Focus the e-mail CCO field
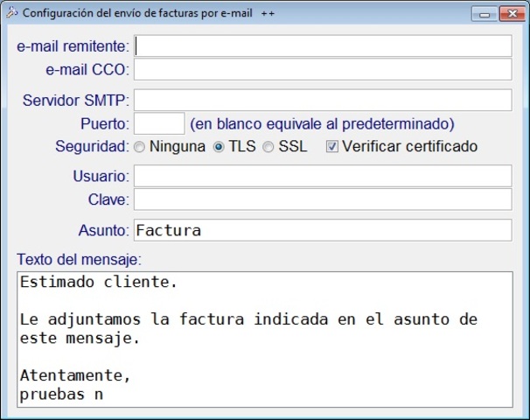Viewport: 530px width, 420px height. coord(323,70)
